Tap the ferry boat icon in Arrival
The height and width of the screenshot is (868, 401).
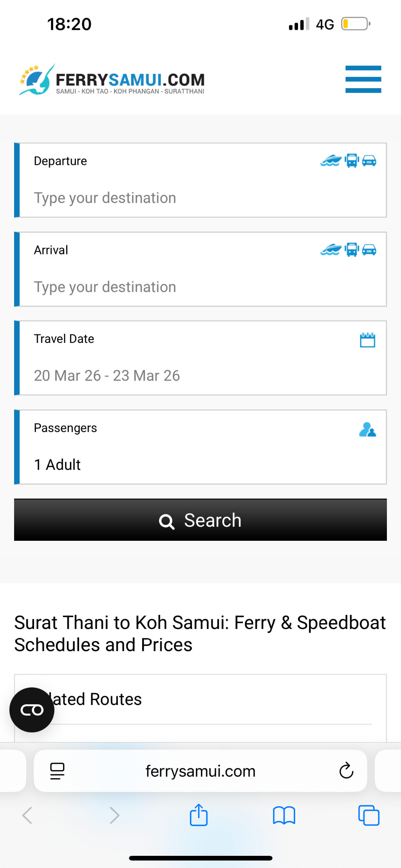[x=331, y=250]
